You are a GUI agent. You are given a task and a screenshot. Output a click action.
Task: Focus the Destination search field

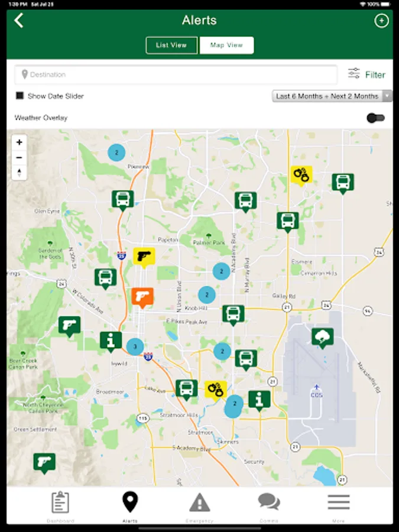pyautogui.click(x=176, y=74)
